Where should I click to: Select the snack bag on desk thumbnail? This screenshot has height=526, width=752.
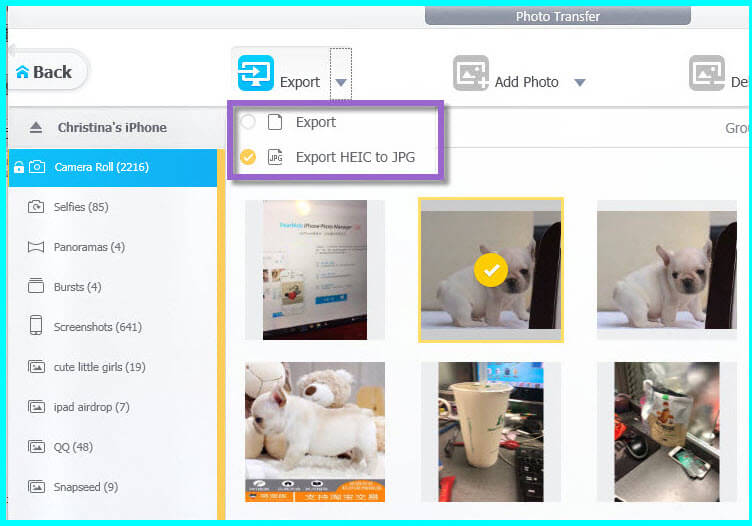[667, 432]
